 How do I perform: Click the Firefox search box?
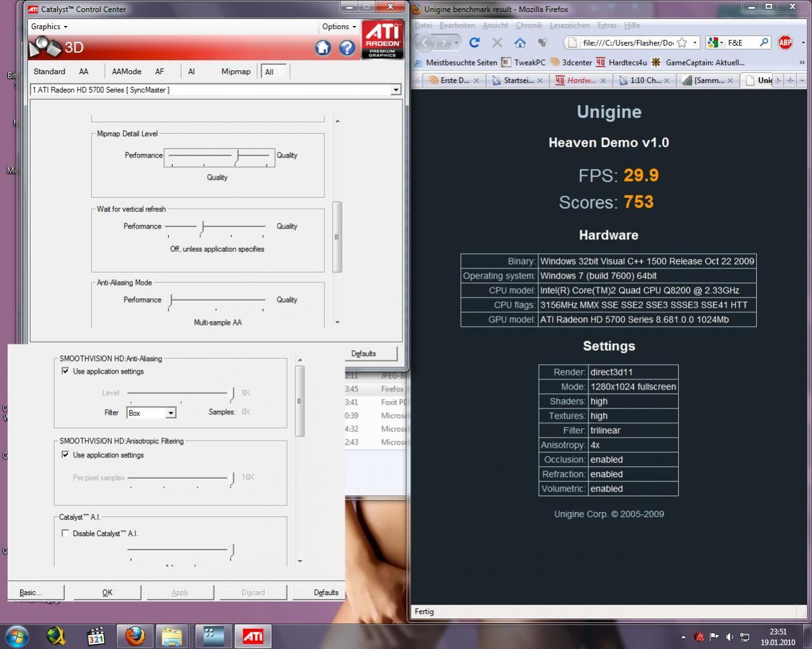[x=741, y=43]
